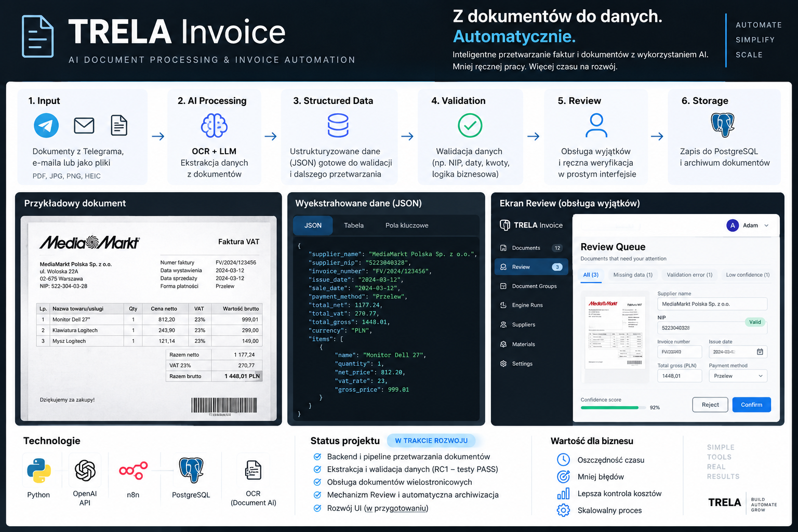
Task: Click the "Razem brutto" cell on the invoice
Action: coord(189,376)
